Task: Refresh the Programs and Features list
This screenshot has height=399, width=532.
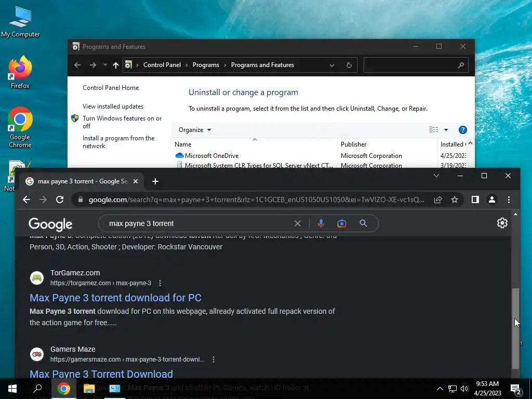Action: point(349,65)
